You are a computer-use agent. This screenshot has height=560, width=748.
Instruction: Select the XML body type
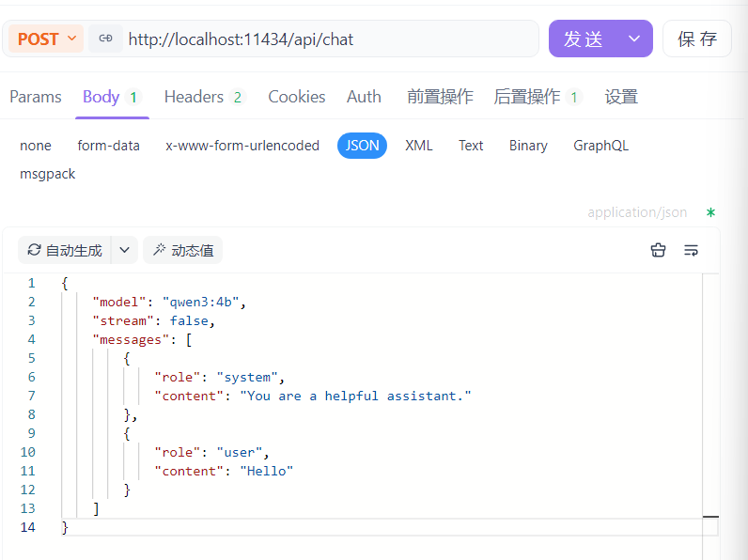coord(419,146)
